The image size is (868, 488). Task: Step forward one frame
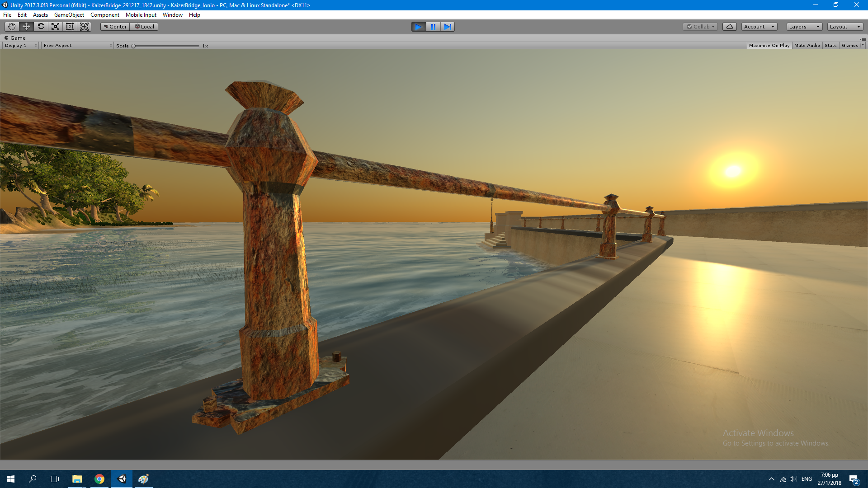click(448, 27)
